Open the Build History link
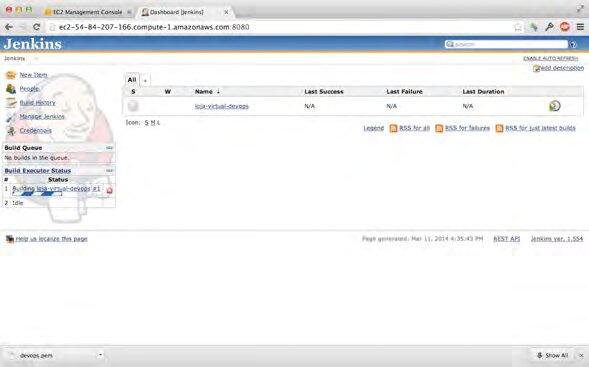The width and height of the screenshot is (589, 367). coord(38,103)
